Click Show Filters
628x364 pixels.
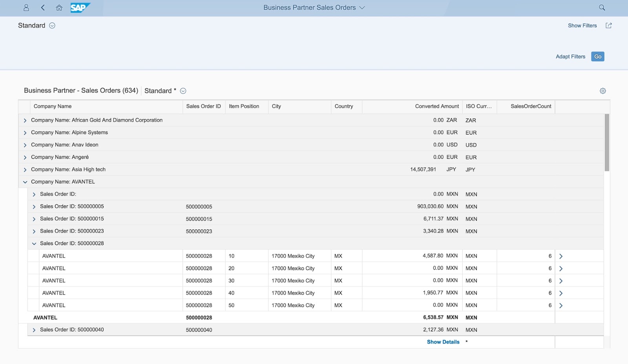coord(582,25)
